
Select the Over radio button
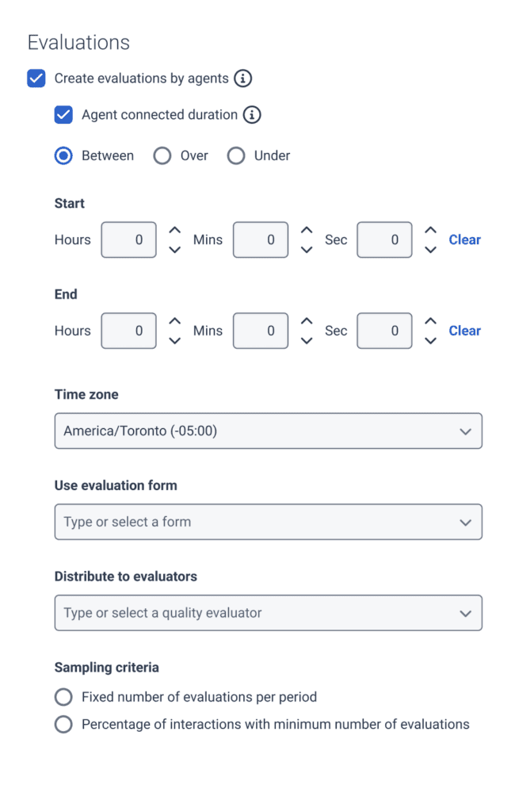162,155
